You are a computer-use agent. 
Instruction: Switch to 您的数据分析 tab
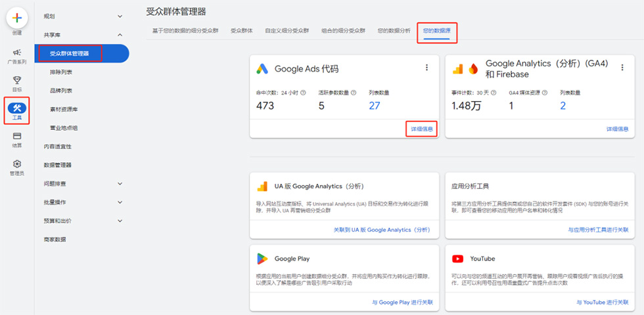click(394, 31)
